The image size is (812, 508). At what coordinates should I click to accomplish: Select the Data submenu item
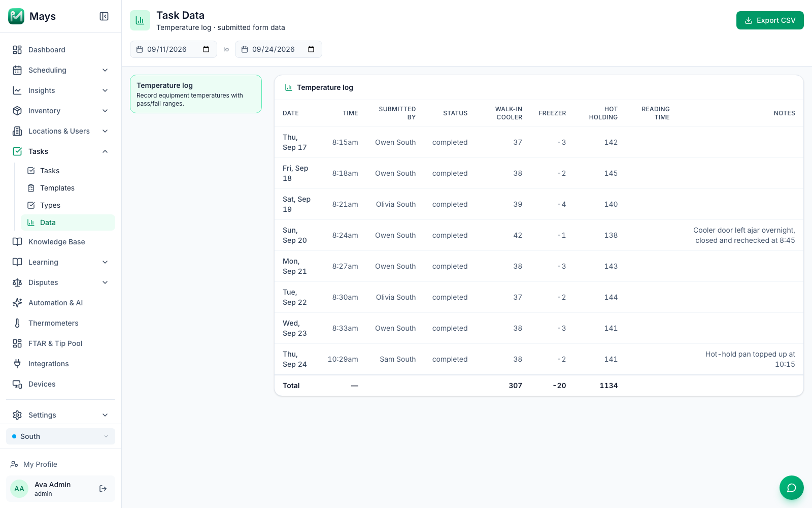tap(68, 223)
